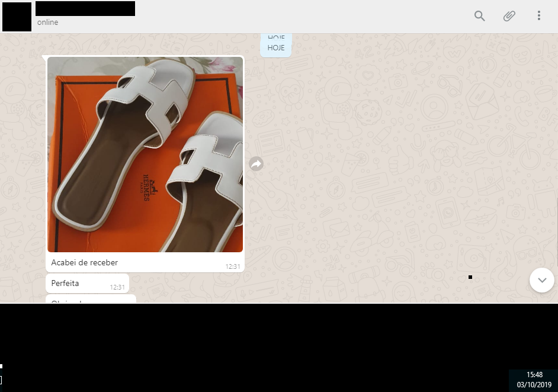Open the white sandals photo
Image resolution: width=558 pixels, height=392 pixels.
(145, 155)
